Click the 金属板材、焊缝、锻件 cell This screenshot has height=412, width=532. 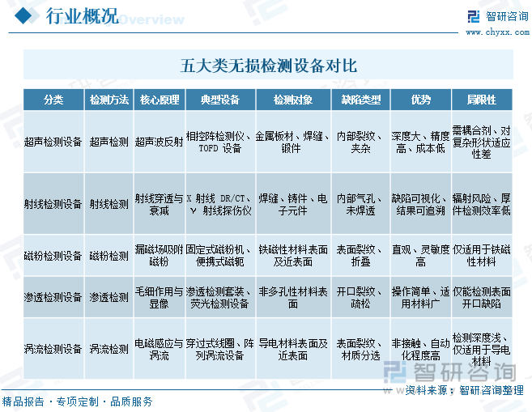293,142
